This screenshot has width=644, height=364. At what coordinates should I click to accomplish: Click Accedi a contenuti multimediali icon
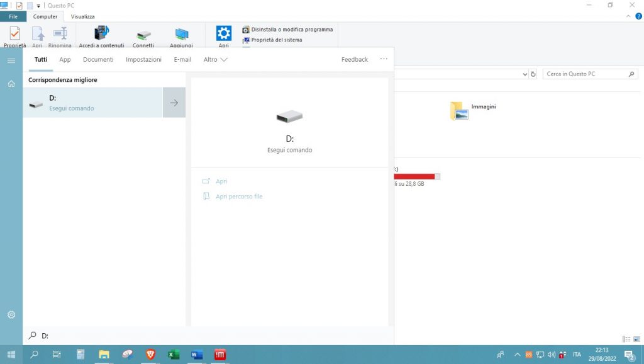pyautogui.click(x=101, y=36)
